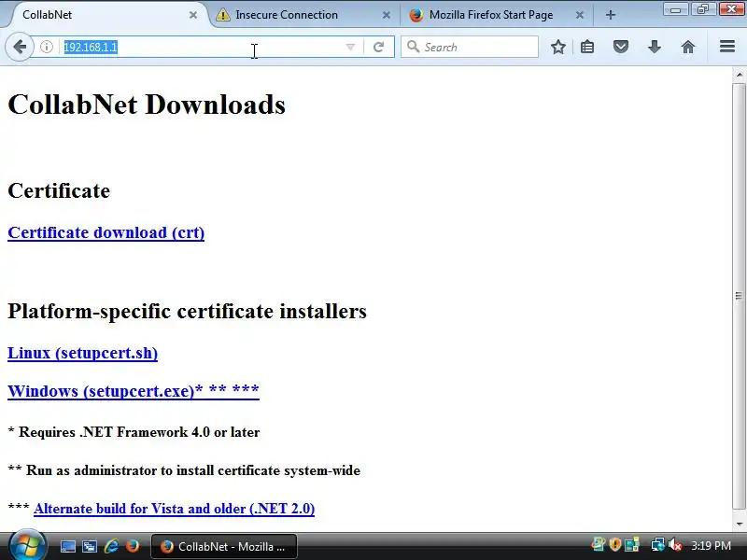The image size is (747, 560).
Task: Minimize the Firefox window
Action: point(675,9)
